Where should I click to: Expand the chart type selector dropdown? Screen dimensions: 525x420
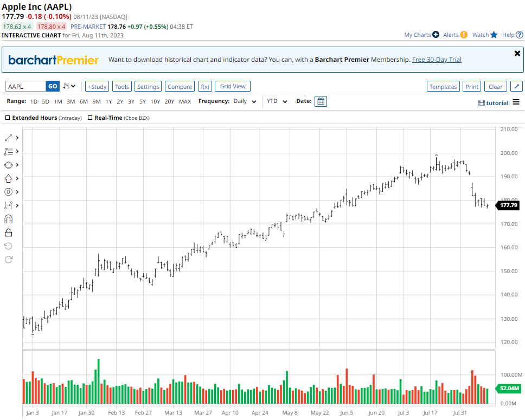pyautogui.click(x=73, y=86)
